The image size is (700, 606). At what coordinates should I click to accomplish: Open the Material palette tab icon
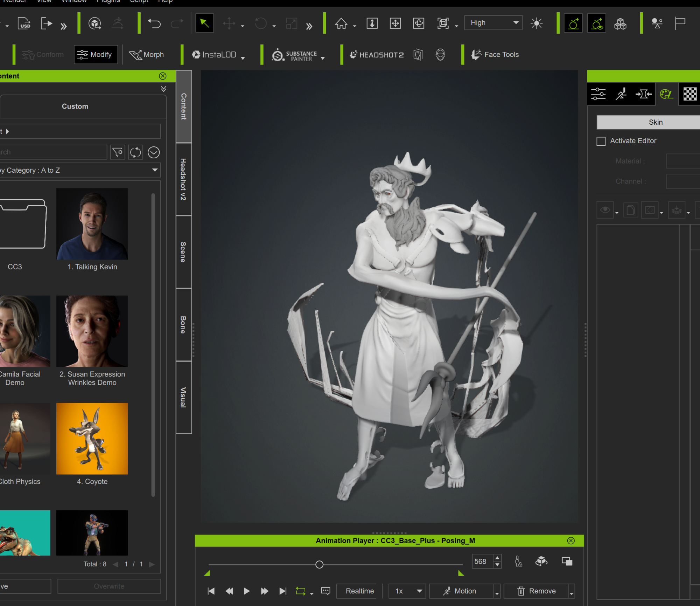coord(666,94)
